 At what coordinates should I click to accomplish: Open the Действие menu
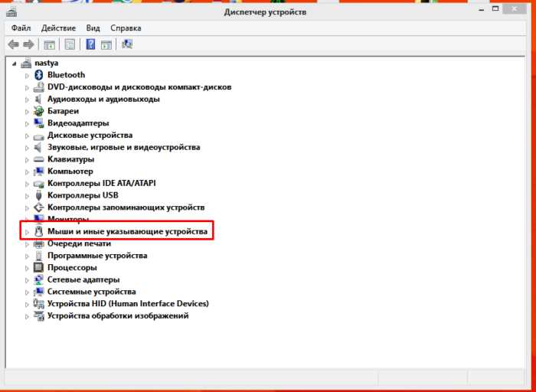(58, 28)
